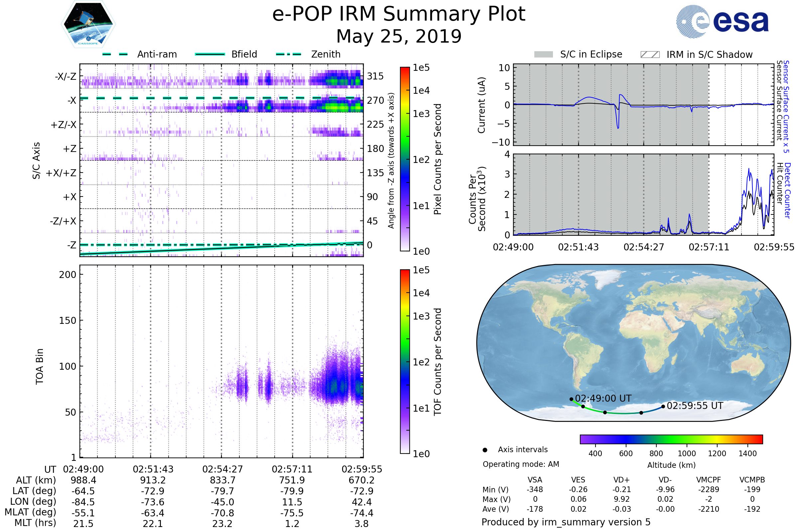Click the VMCPF column header in voltage table
This screenshot has height=532, width=798.
(709, 480)
